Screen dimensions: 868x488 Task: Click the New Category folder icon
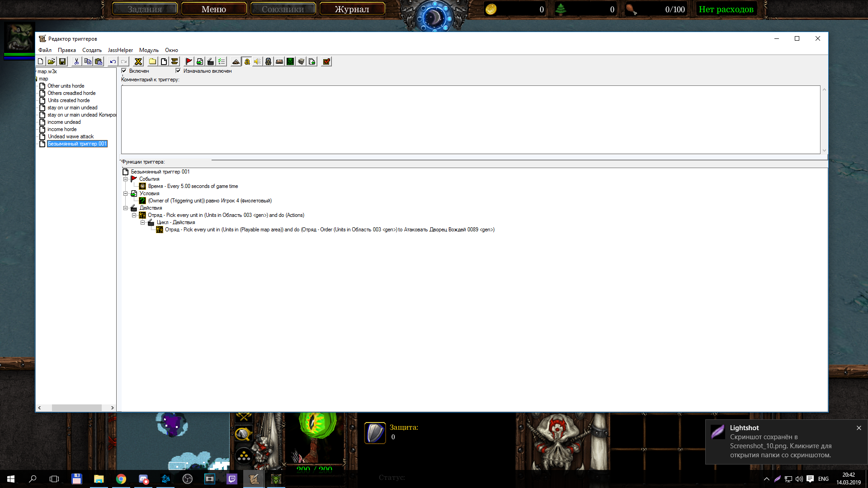(153, 61)
